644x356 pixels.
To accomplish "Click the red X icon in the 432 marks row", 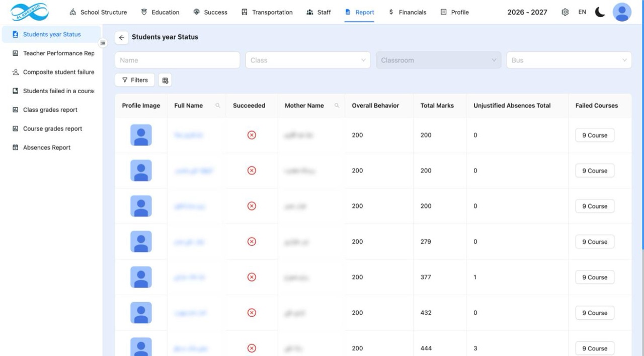I will coord(253,313).
